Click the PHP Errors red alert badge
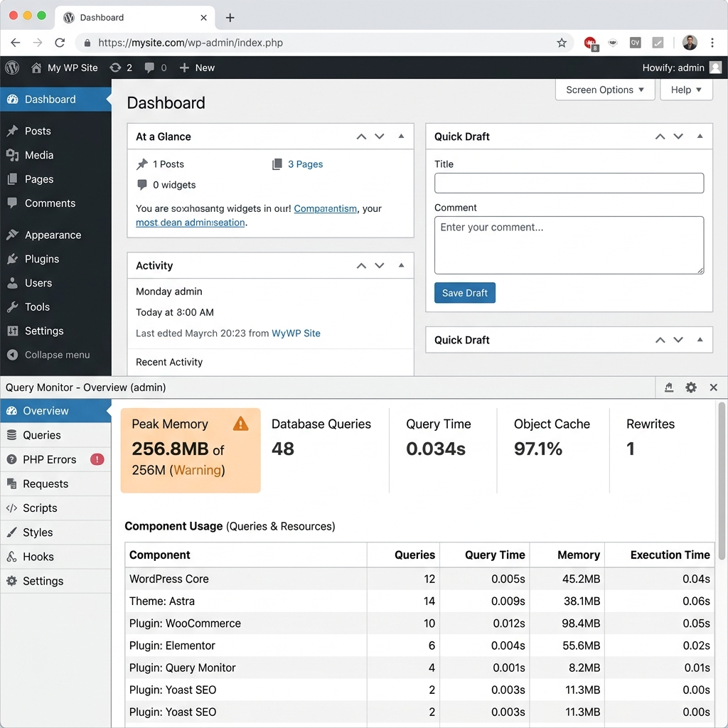 pos(97,459)
